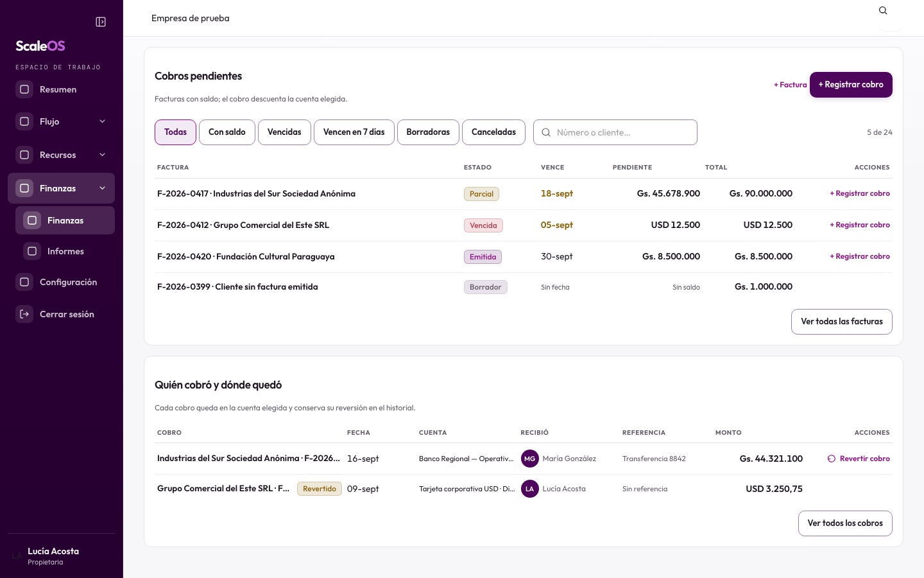
Task: Click the Recursos sidebar icon
Action: (24, 155)
